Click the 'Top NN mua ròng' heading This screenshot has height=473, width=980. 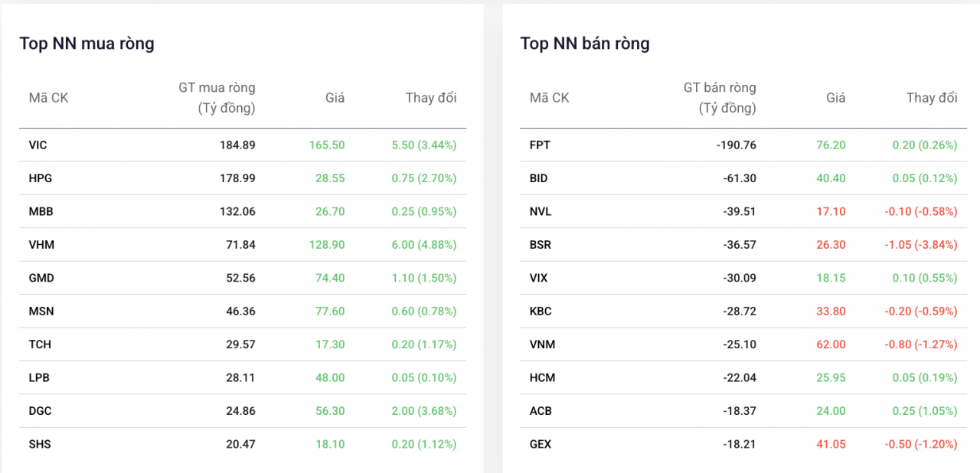pyautogui.click(x=87, y=44)
